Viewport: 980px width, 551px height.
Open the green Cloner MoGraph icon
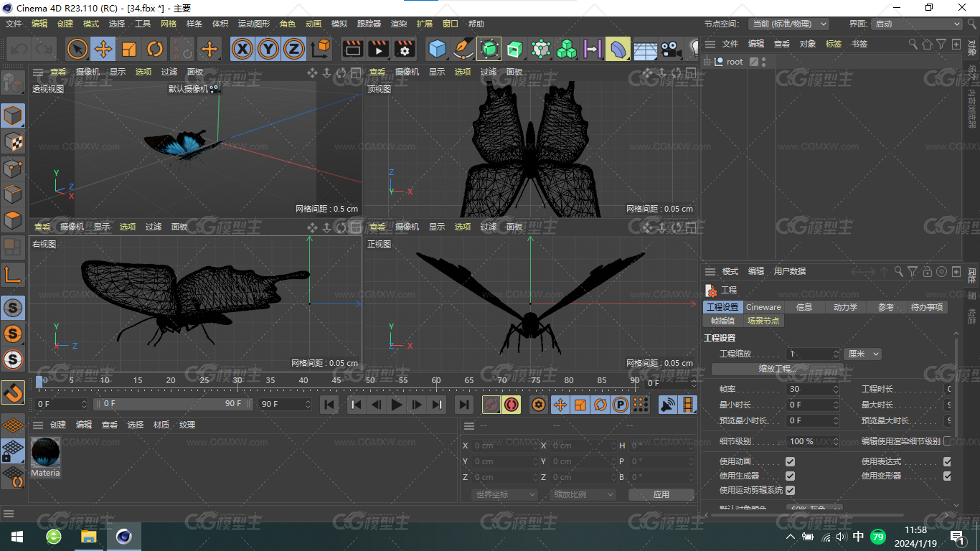click(x=567, y=49)
